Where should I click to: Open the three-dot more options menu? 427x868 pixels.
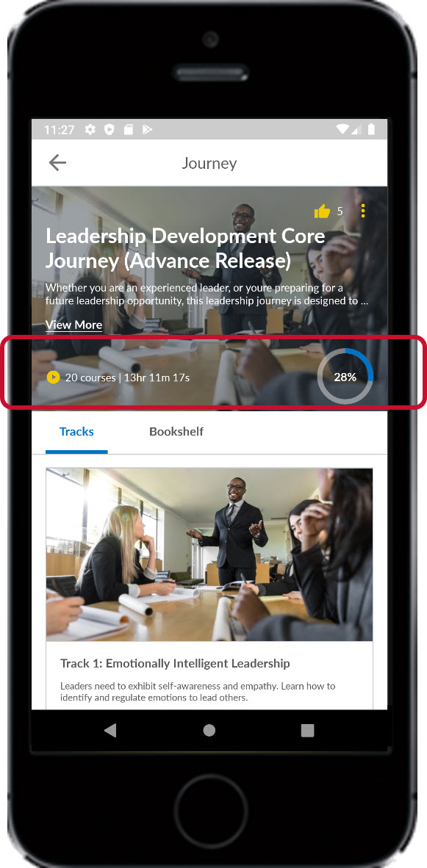(363, 211)
